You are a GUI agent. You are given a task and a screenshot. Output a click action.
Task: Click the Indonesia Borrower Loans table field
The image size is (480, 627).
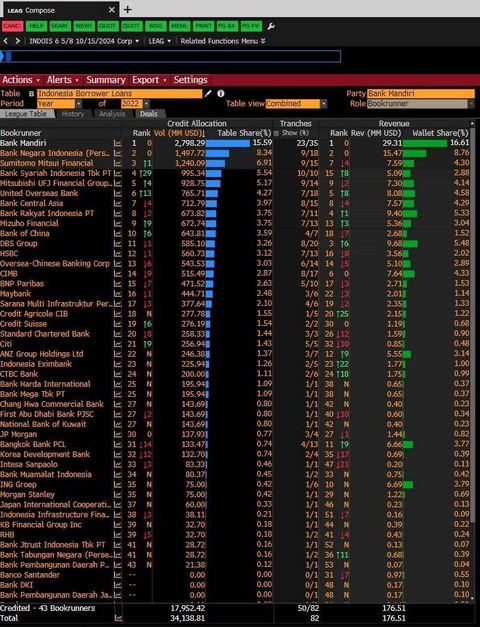coord(120,94)
